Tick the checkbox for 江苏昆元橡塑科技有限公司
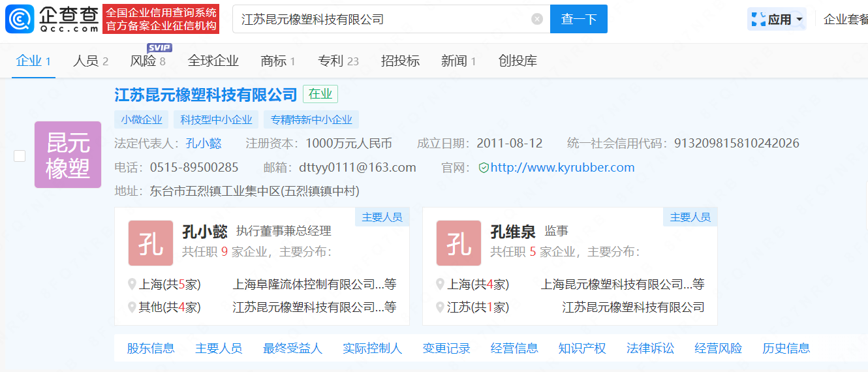868x372 pixels. [x=20, y=155]
